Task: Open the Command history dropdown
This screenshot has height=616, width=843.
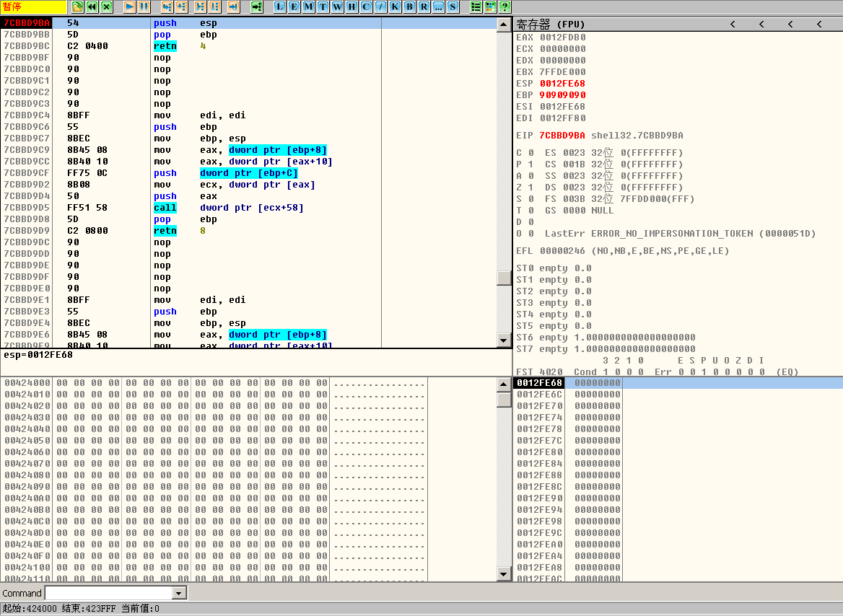Action: coord(180,592)
